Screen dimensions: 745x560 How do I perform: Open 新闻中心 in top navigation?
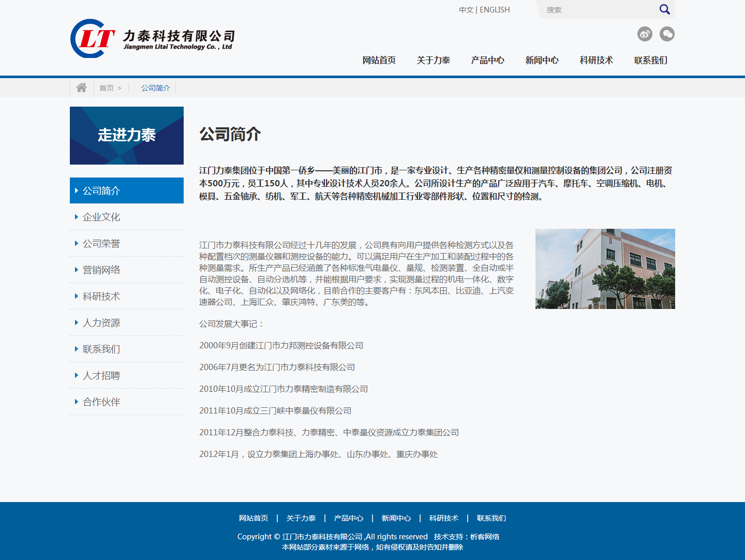point(542,61)
